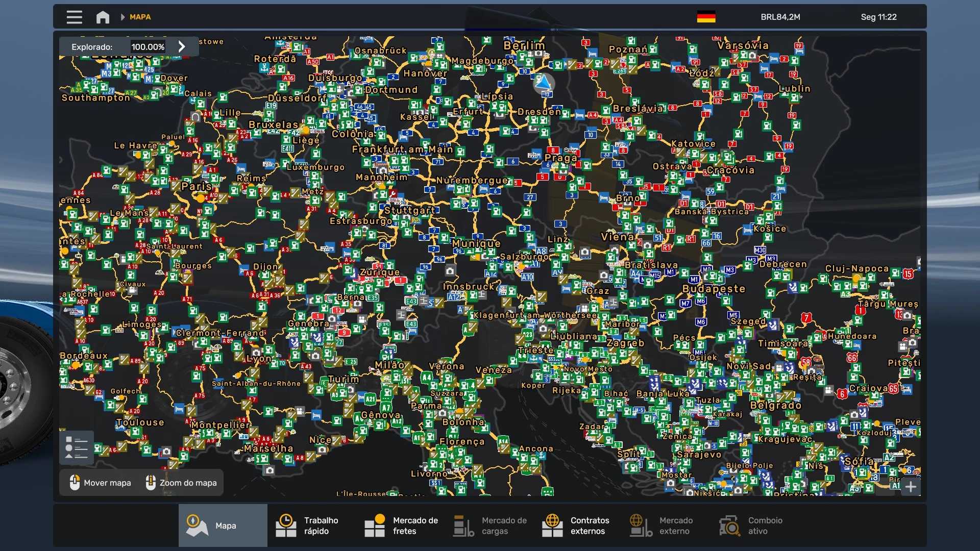Click the Bratislava city label

click(651, 265)
